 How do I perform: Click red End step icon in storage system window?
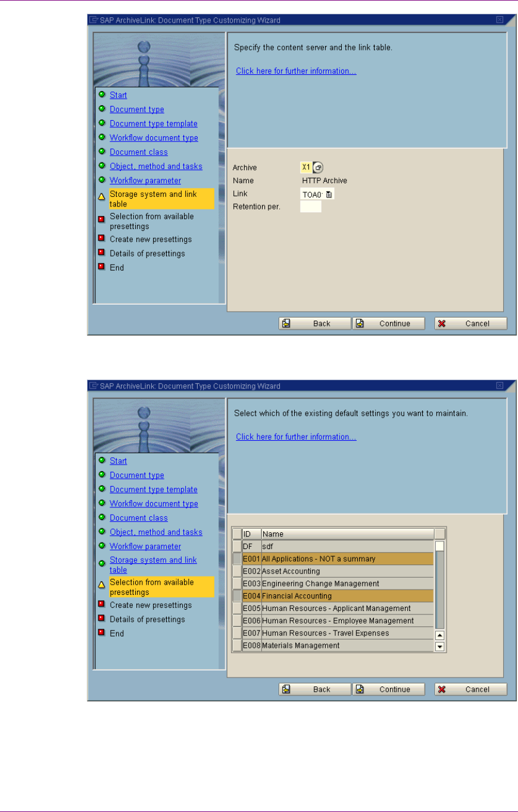tap(102, 267)
